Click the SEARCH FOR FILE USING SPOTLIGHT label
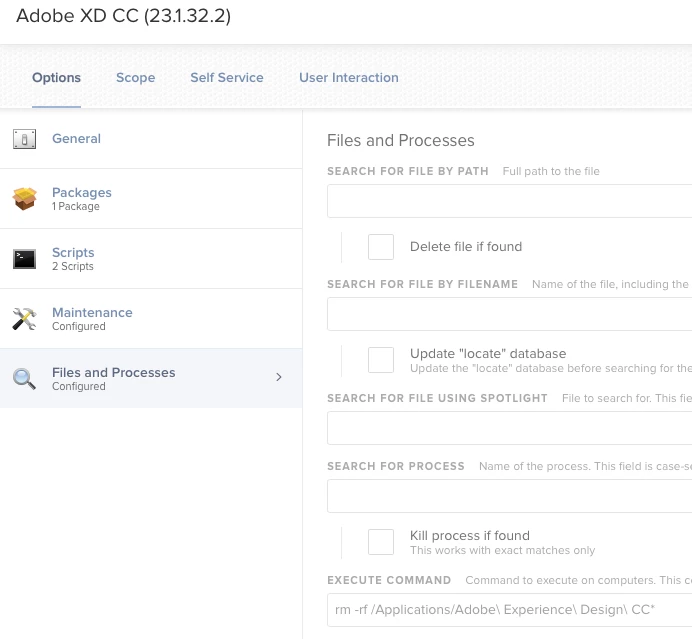Screen dimensions: 692x639 click(x=437, y=398)
